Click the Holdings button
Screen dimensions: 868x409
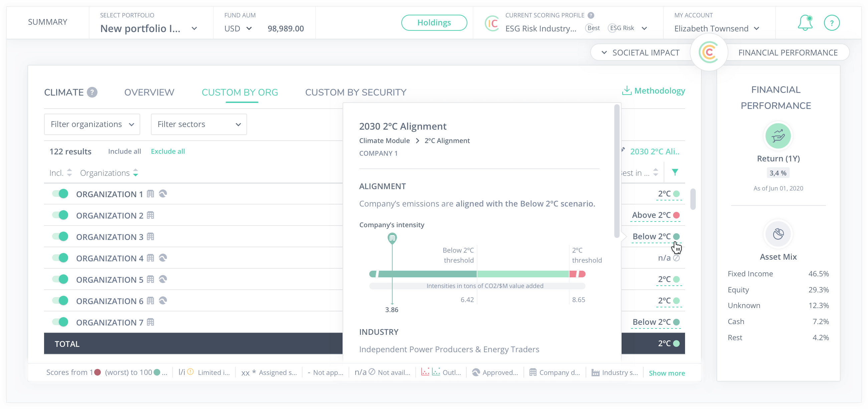(434, 23)
